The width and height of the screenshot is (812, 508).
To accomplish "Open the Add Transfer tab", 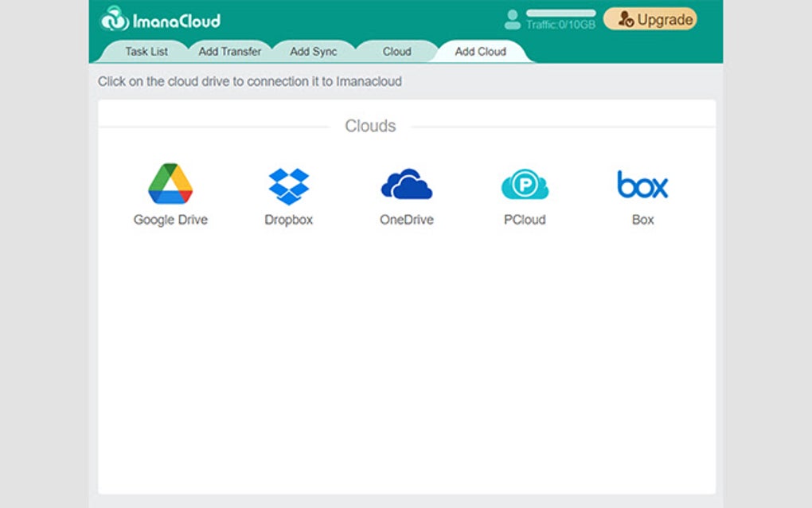I will click(229, 51).
